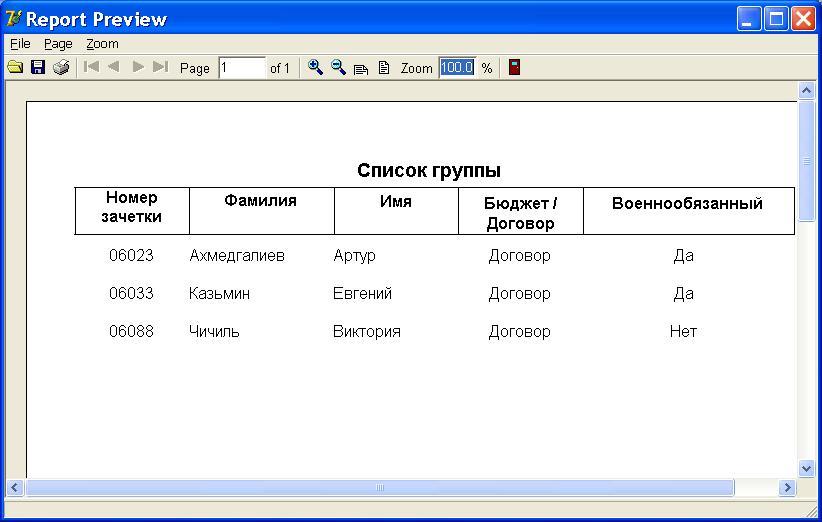This screenshot has height=522, width=822.
Task: Click record number 06088
Action: [131, 331]
